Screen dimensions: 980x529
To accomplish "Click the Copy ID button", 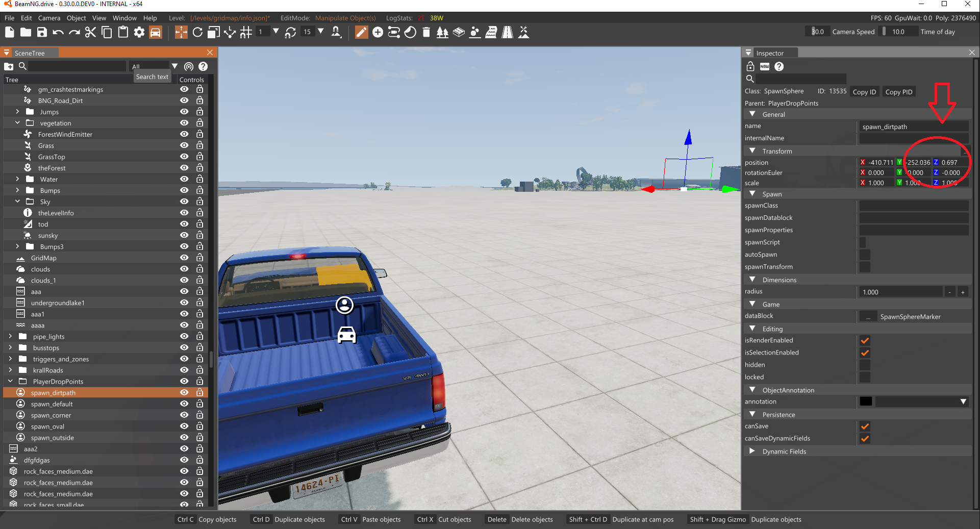I will 864,92.
